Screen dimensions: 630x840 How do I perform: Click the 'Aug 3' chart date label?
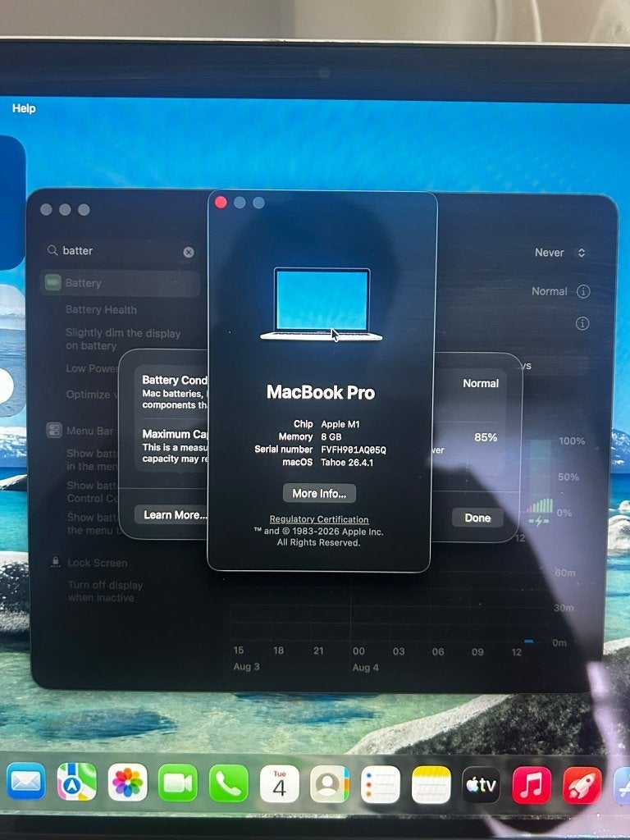(246, 666)
